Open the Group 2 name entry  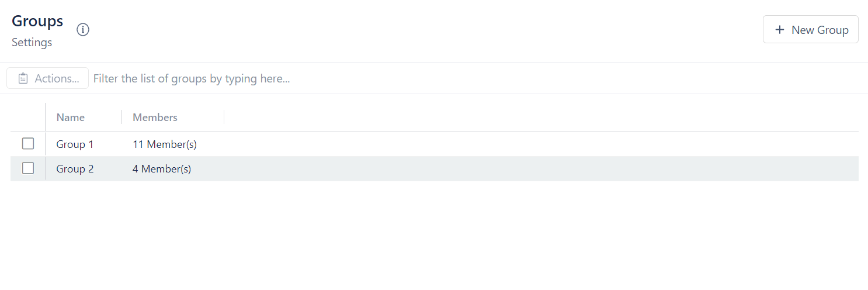coord(75,169)
